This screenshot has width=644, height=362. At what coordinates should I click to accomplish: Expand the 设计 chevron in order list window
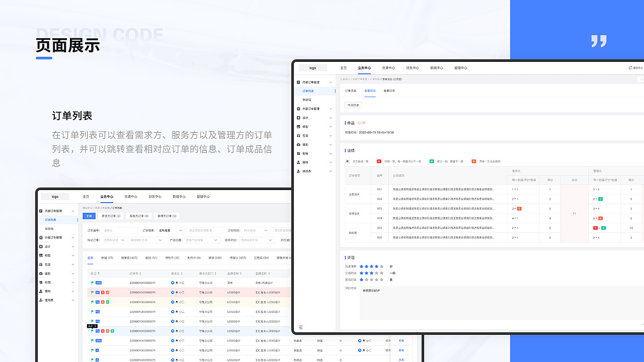(73, 246)
